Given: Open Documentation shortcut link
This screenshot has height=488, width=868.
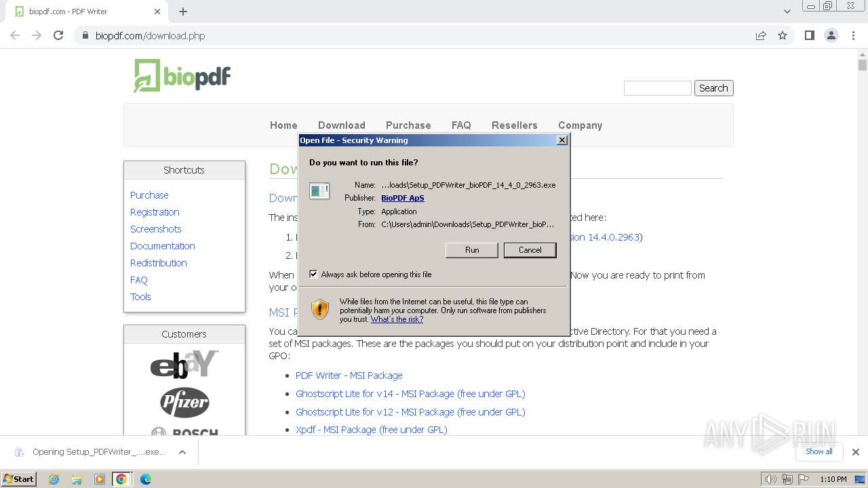Looking at the screenshot, I should [163, 246].
